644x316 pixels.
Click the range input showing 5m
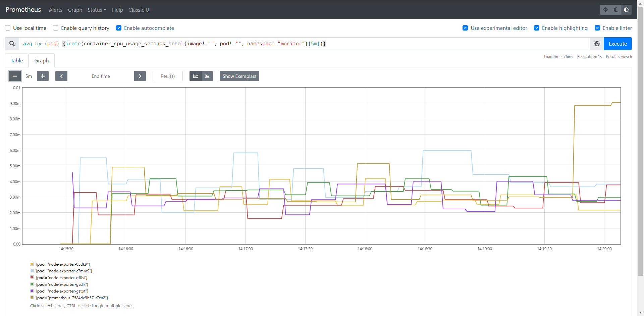pyautogui.click(x=29, y=76)
